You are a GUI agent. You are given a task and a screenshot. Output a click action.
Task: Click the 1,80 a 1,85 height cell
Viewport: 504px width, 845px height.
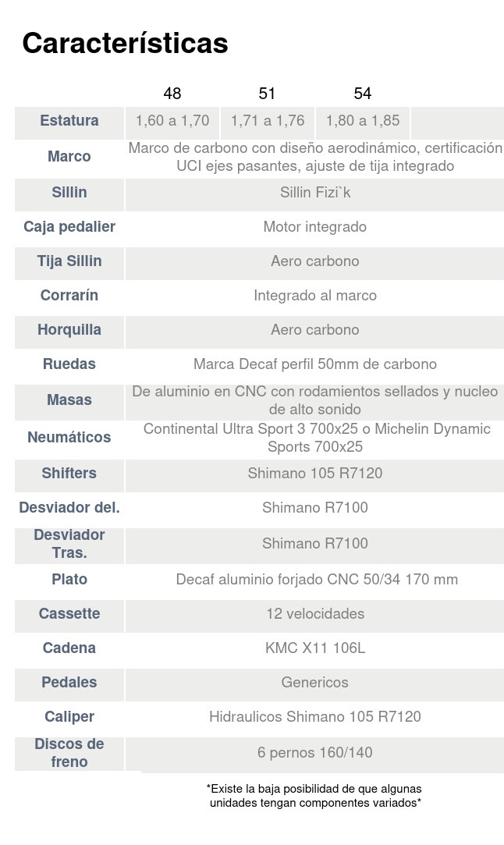[x=363, y=121]
